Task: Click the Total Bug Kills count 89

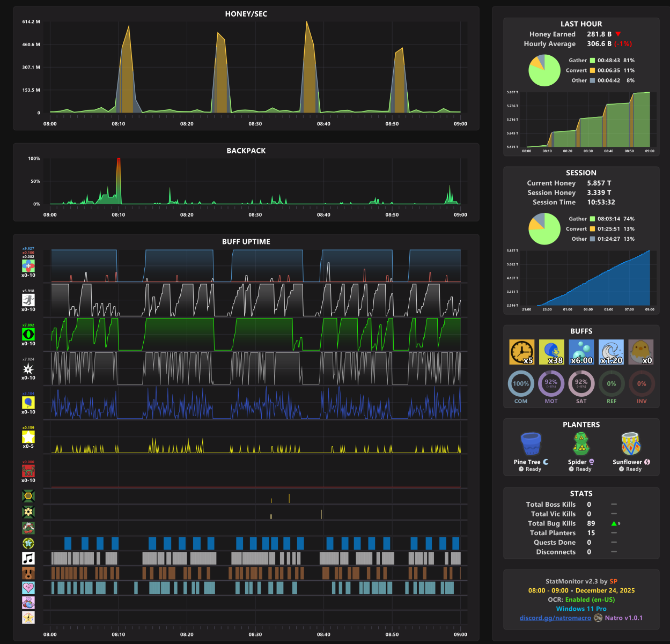Action: click(x=591, y=523)
